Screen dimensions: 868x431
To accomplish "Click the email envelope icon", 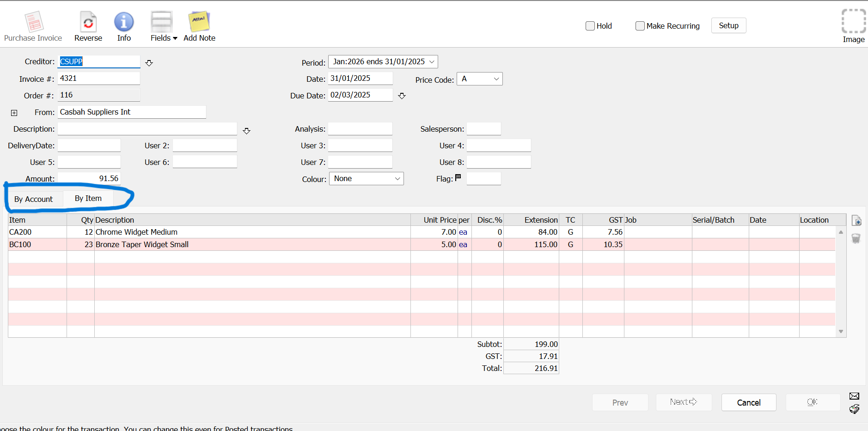I will pos(854,396).
